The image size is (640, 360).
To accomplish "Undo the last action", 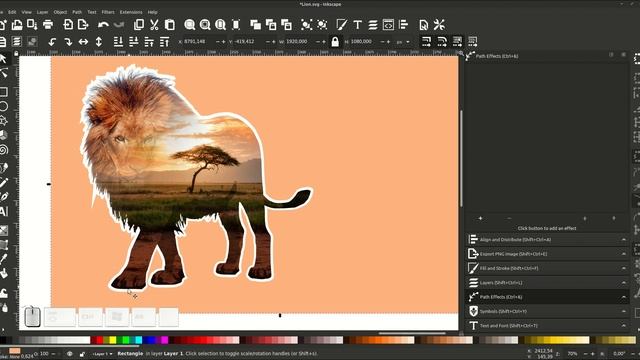I will [103, 24].
